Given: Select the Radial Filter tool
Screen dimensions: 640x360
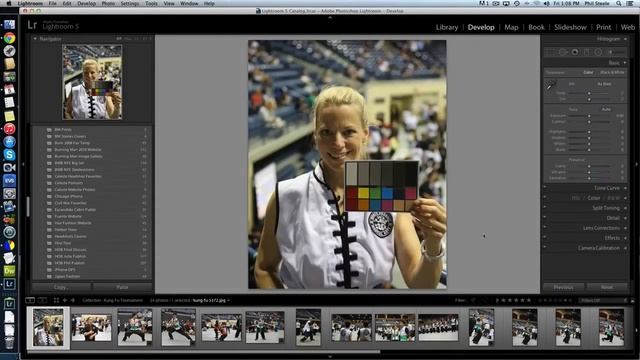Looking at the screenshot, I should pos(598,52).
